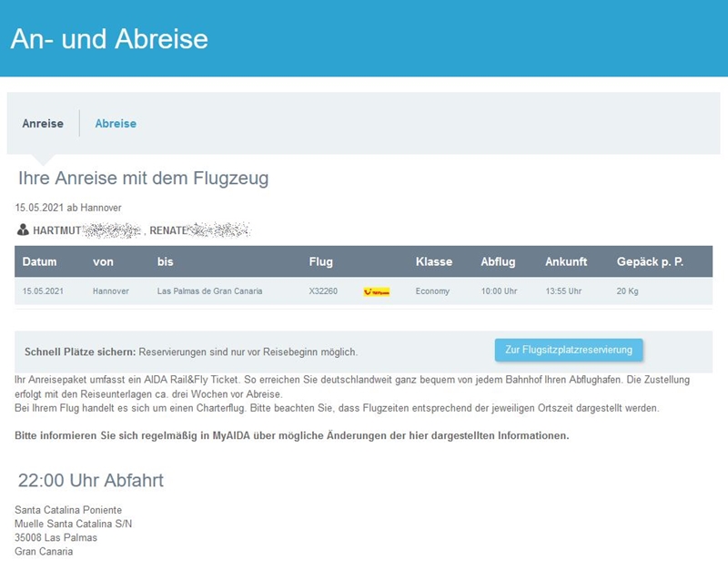Click the Abflug column header
728x571 pixels.
click(498, 262)
